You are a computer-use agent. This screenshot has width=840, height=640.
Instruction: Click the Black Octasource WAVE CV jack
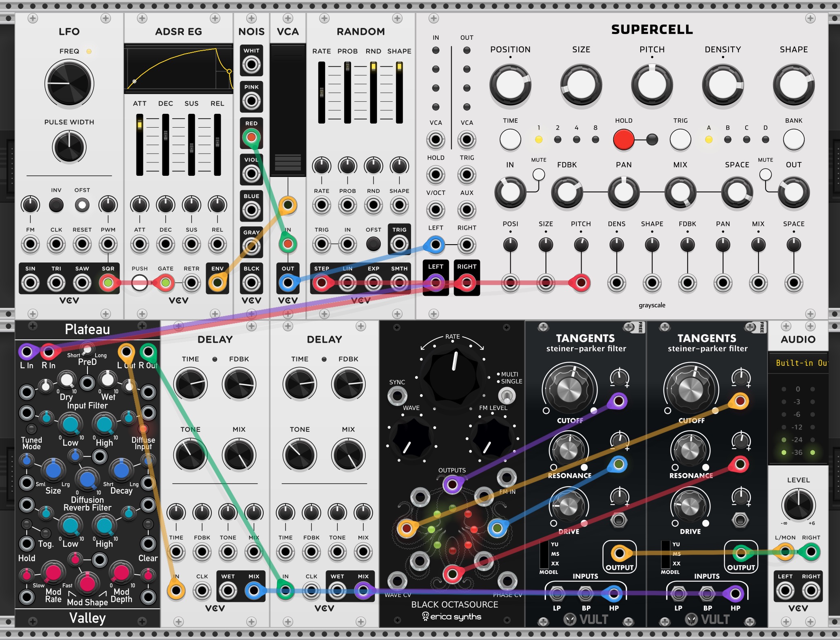coord(397,580)
